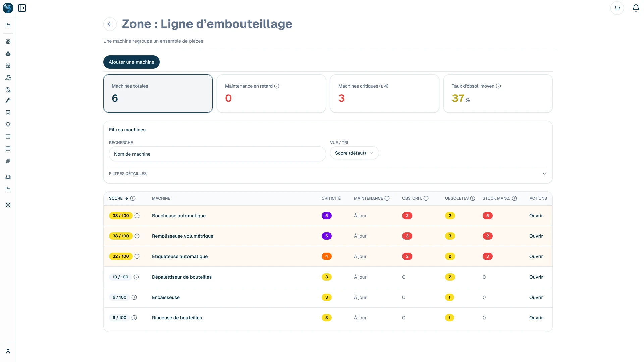Click info icon beside SCORE column header
644x362 pixels.
point(133,198)
